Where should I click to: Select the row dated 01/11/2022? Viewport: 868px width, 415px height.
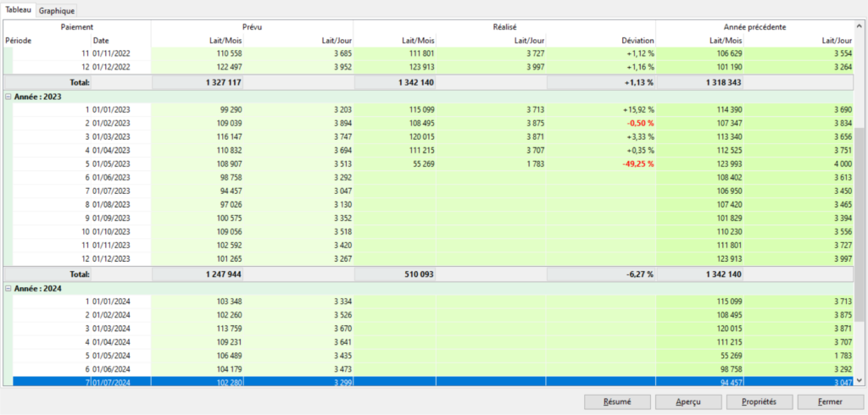[428, 53]
